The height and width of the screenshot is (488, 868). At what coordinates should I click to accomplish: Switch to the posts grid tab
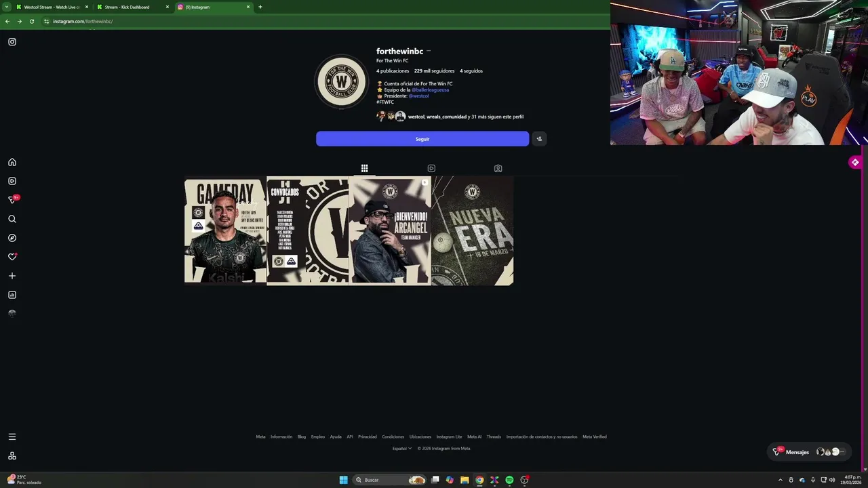(364, 168)
